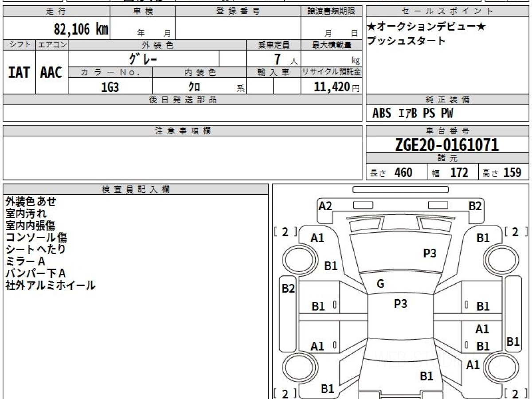
Task: Select the 検査員記入欄 header
Action: point(136,189)
